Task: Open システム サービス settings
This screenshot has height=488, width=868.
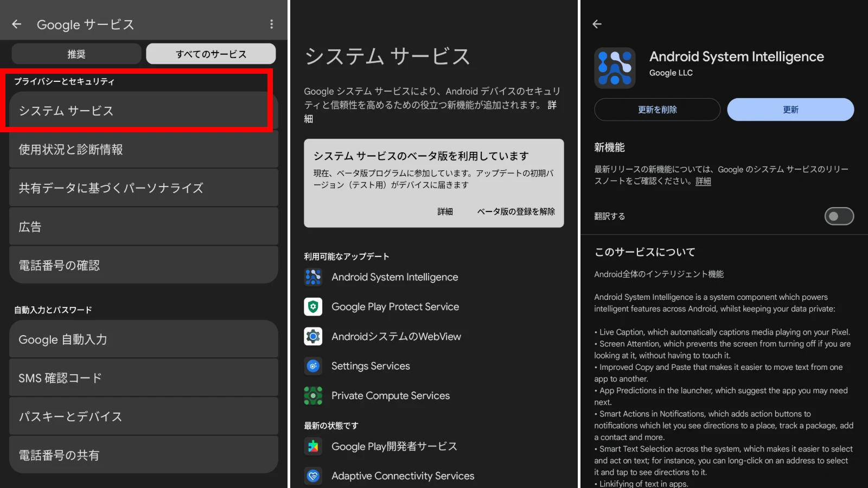Action: [144, 111]
